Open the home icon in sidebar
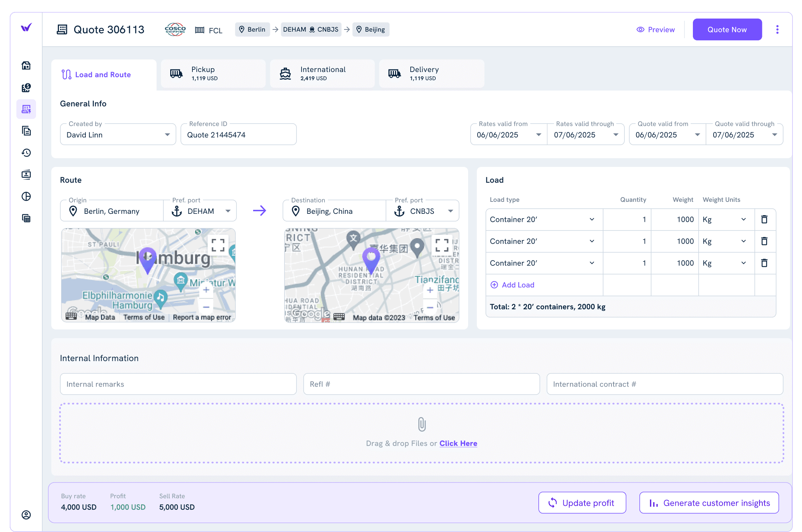 pos(26,65)
